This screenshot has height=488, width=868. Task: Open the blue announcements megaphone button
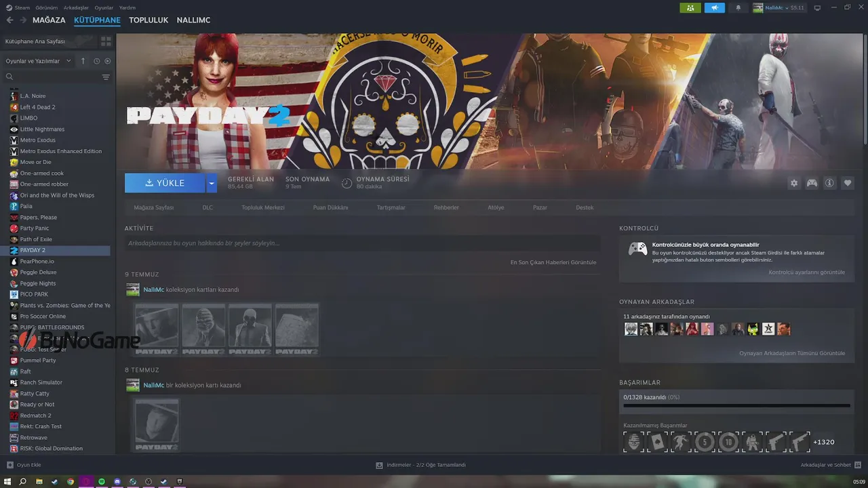(714, 7)
